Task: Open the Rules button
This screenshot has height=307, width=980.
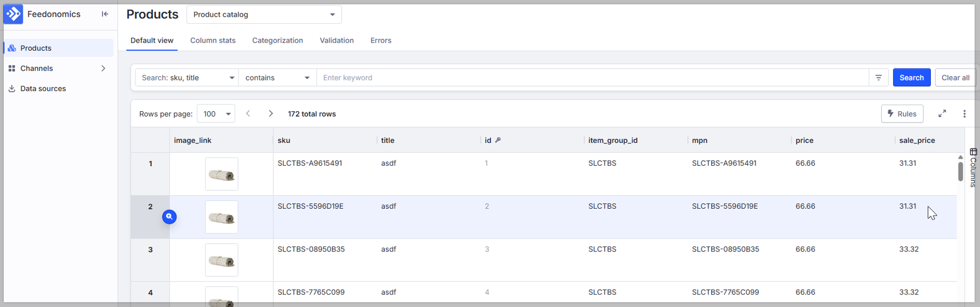Action: [x=902, y=114]
